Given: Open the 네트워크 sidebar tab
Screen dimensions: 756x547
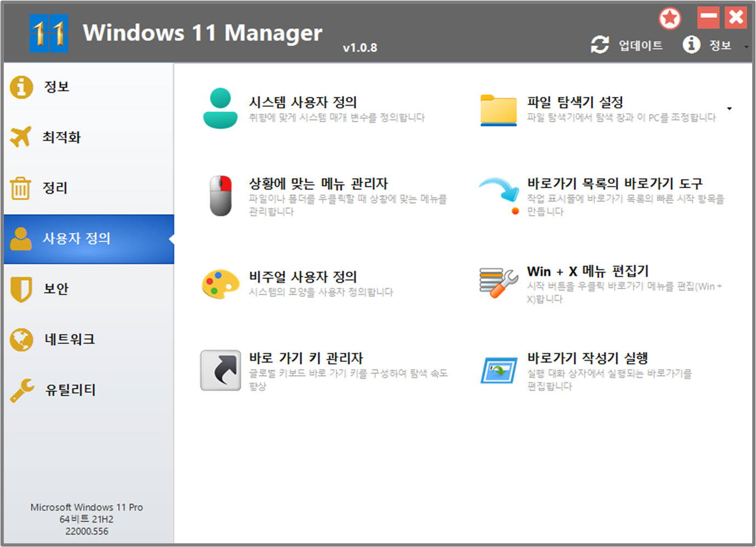Looking at the screenshot, I should click(x=89, y=339).
